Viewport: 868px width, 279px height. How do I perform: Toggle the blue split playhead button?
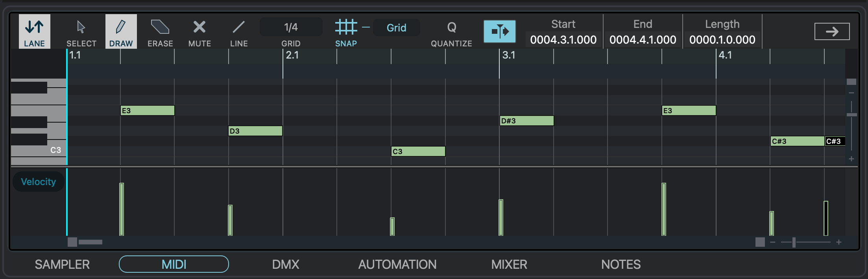pos(499,31)
